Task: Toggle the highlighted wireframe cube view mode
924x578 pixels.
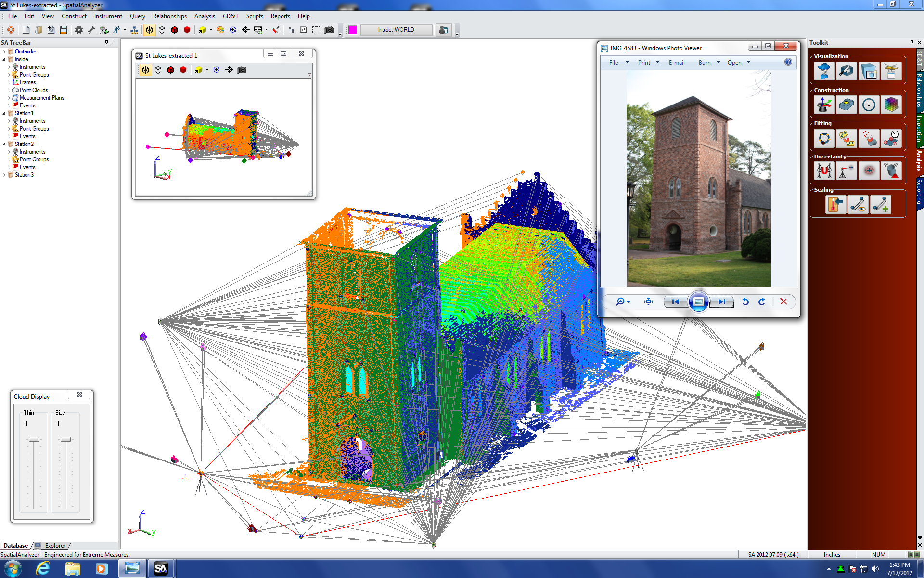Action: coord(149,30)
